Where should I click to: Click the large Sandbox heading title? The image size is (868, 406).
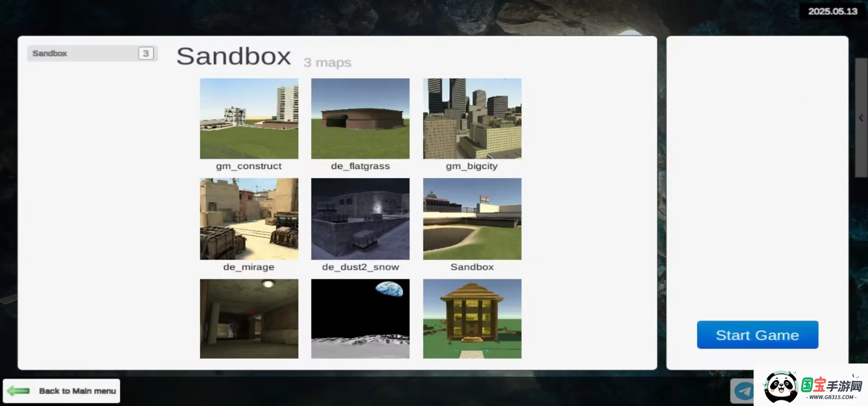[233, 57]
